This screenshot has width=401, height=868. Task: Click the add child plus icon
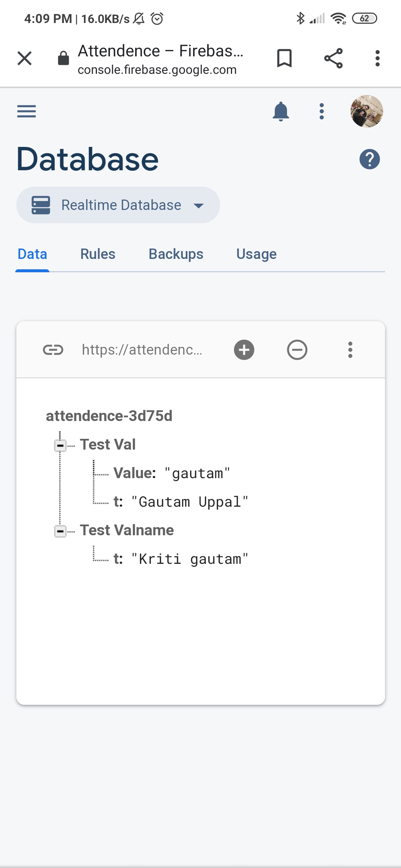(244, 350)
